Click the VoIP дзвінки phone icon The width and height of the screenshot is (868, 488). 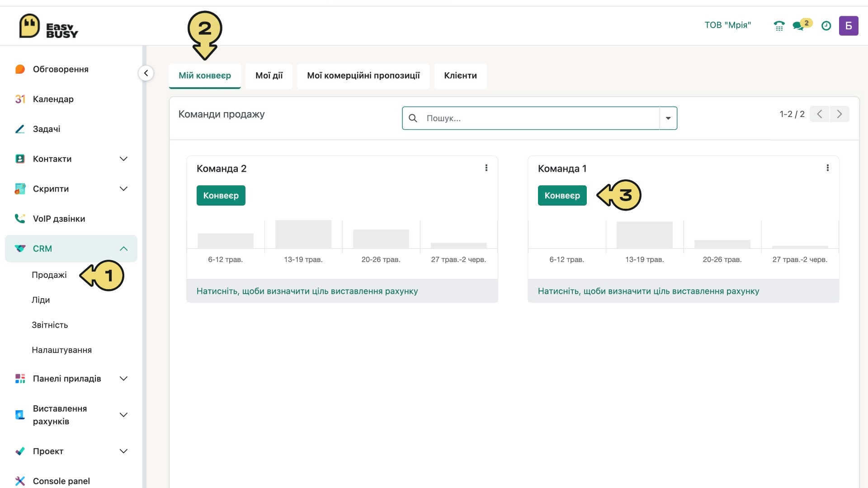coord(20,219)
